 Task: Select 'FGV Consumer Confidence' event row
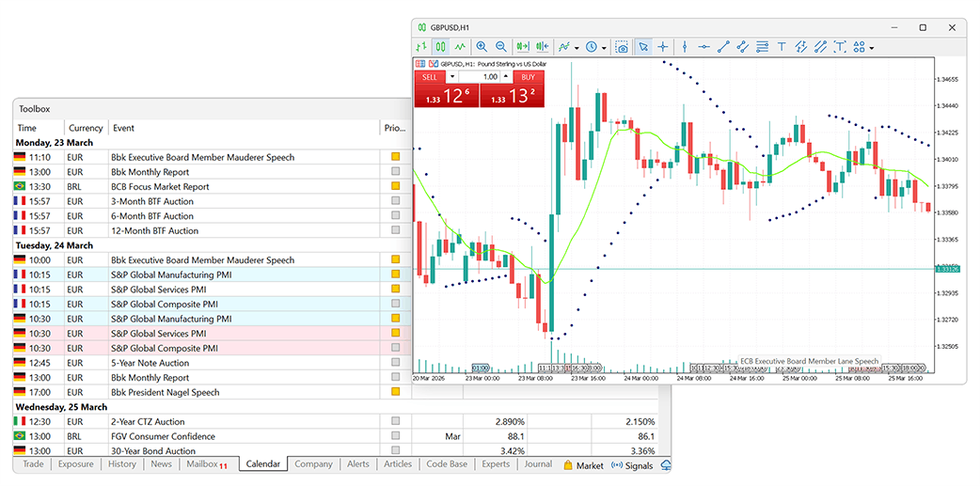(x=335, y=437)
